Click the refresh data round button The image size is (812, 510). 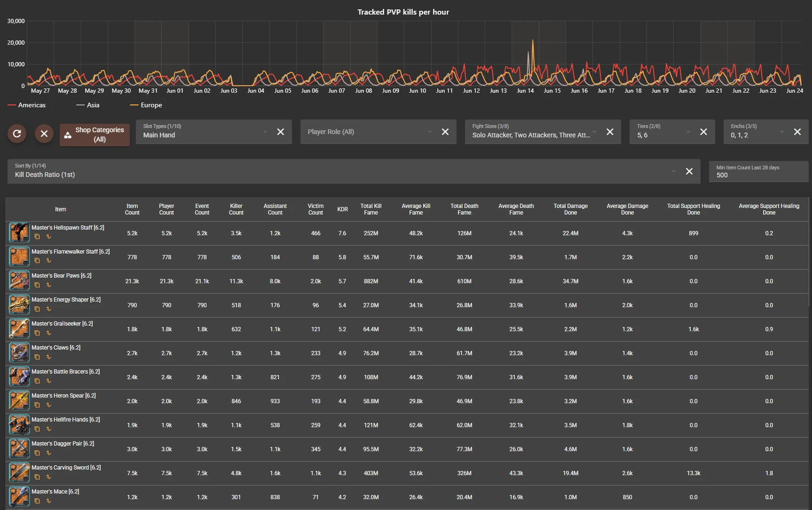(x=17, y=134)
